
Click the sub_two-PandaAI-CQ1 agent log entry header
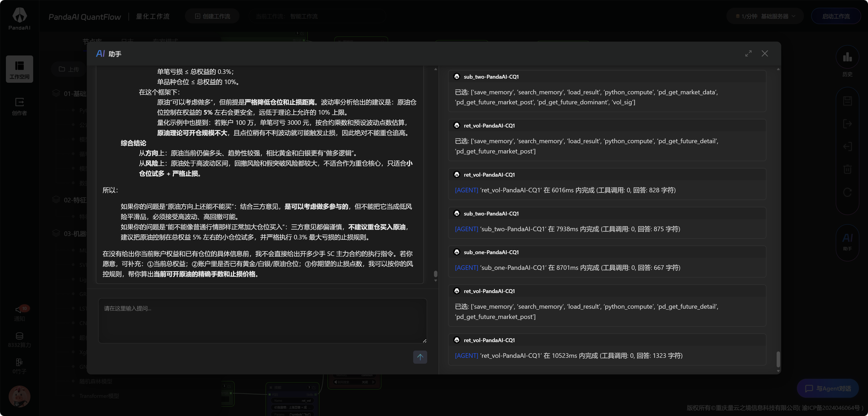pos(491,77)
